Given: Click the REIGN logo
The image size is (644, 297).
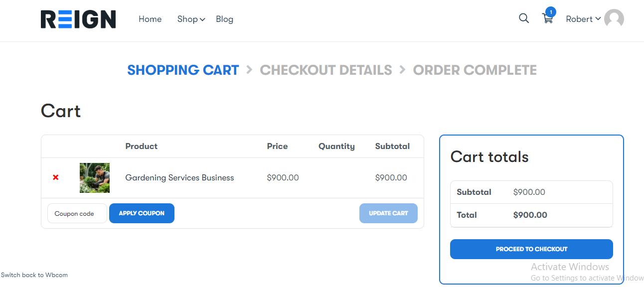Looking at the screenshot, I should pos(78,19).
